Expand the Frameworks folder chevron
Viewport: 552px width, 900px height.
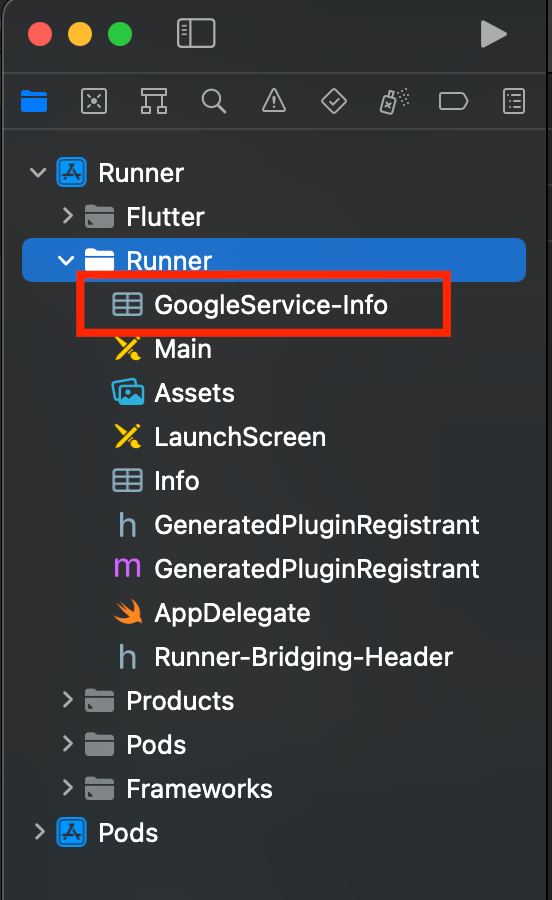pyautogui.click(x=68, y=788)
